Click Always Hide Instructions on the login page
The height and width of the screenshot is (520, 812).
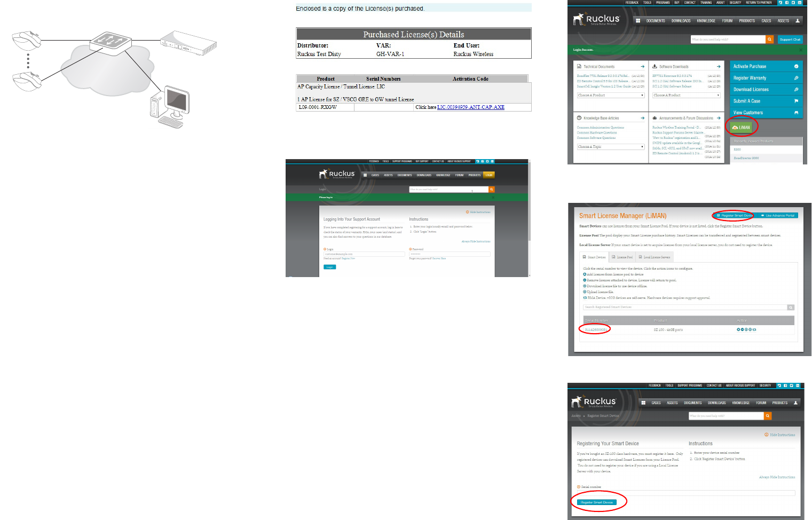click(476, 242)
